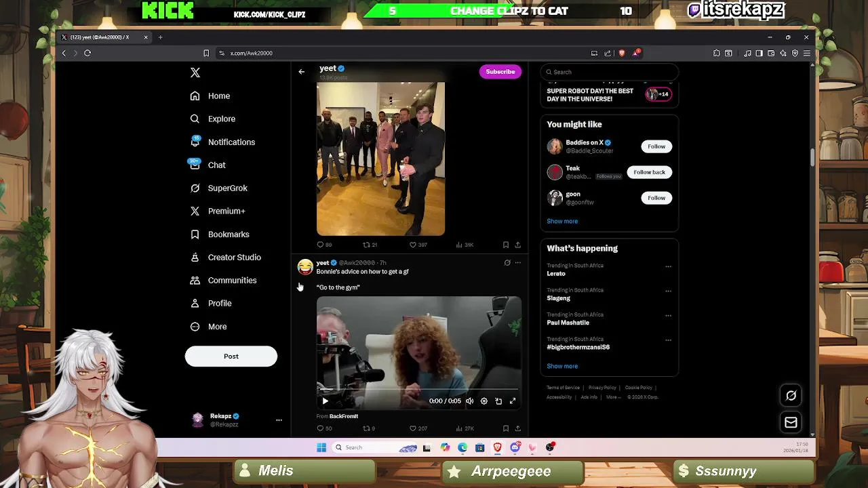Open Windows Start menu
868x488 pixels.
[321, 447]
